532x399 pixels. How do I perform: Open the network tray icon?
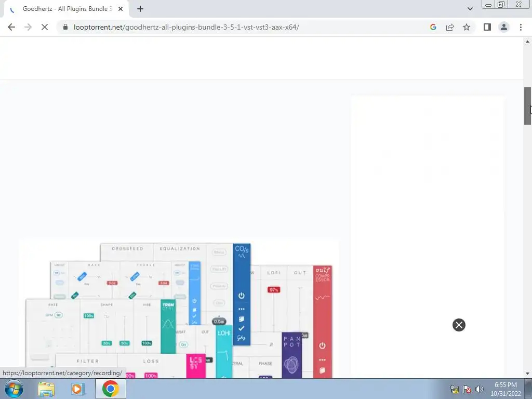tap(454, 389)
